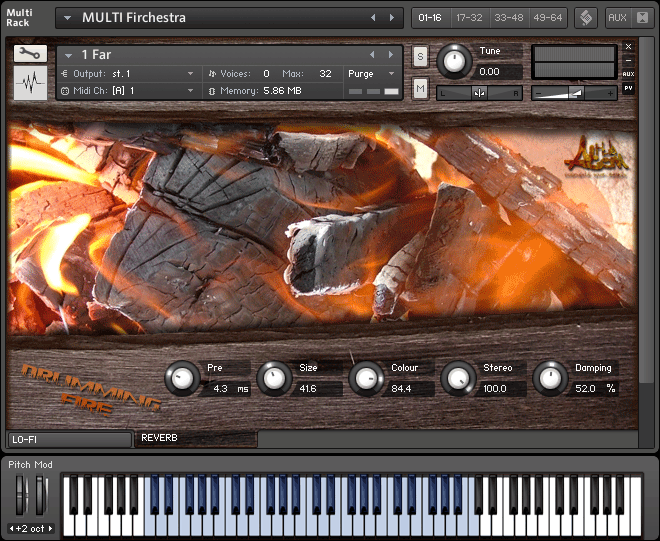
Task: Click the Voices count value 0
Action: (266, 74)
